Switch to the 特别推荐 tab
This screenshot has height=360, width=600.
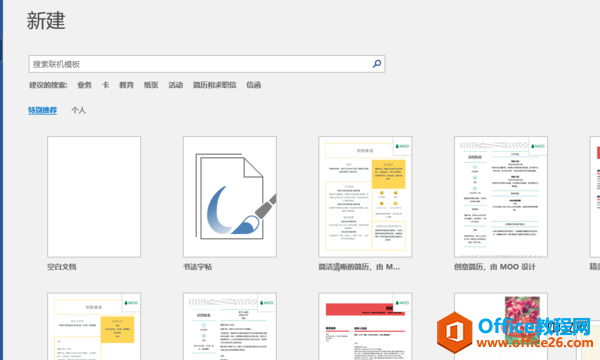click(42, 110)
